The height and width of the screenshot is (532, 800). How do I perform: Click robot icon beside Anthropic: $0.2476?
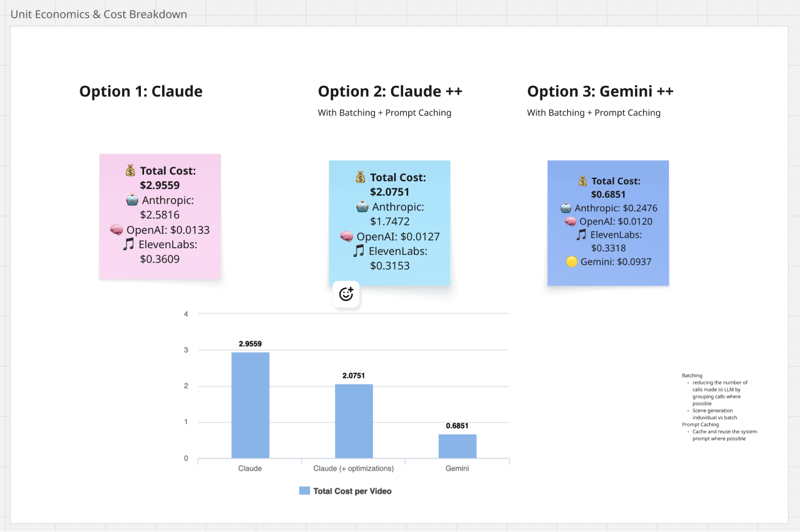click(x=566, y=208)
